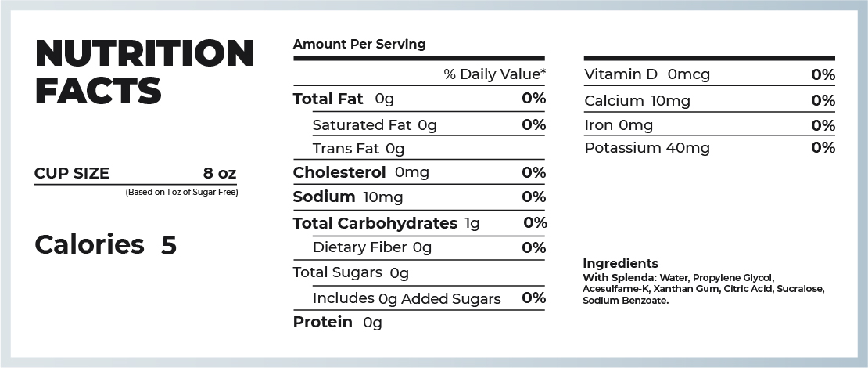The width and height of the screenshot is (868, 368).
Task: Click the Protein 0g row
Action: coord(337,323)
